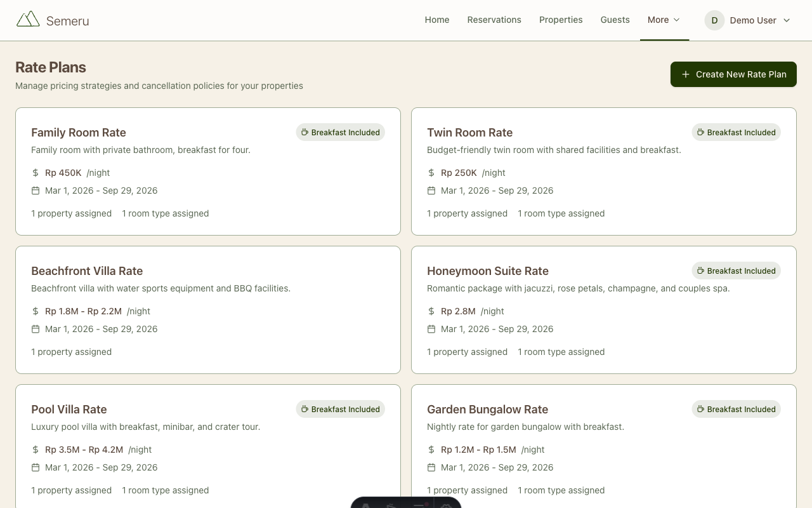Open the Family Room Rate plan title
Image resolution: width=812 pixels, height=508 pixels.
click(x=79, y=133)
